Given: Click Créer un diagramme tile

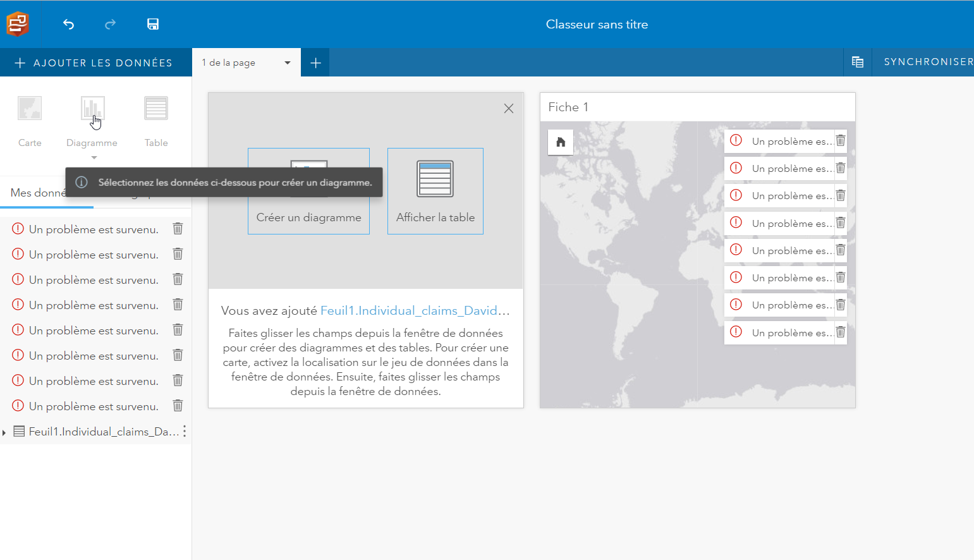Looking at the screenshot, I should [308, 191].
